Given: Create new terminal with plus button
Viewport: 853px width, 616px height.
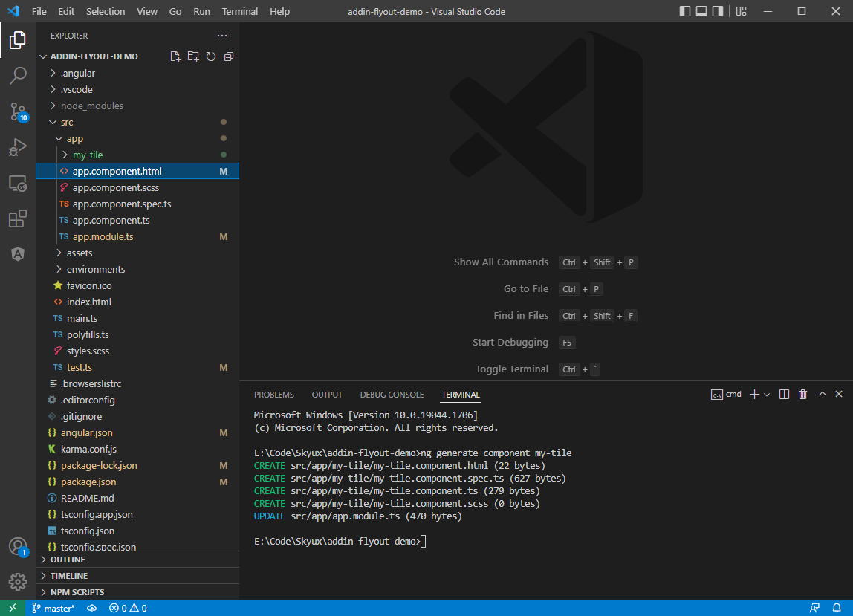Looking at the screenshot, I should pos(754,395).
